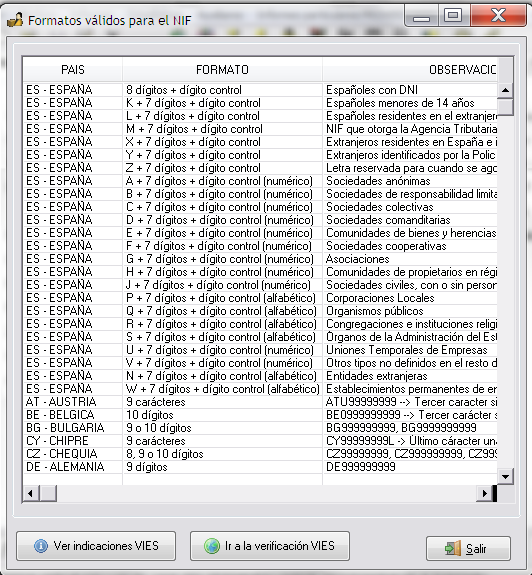Click 'Españoles con DNI' cell
The height and width of the screenshot is (575, 532).
410,90
